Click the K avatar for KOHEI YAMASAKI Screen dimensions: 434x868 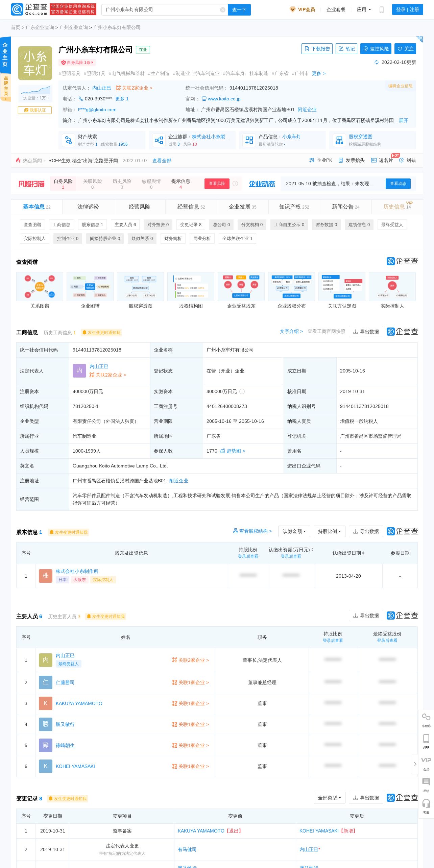tap(46, 766)
